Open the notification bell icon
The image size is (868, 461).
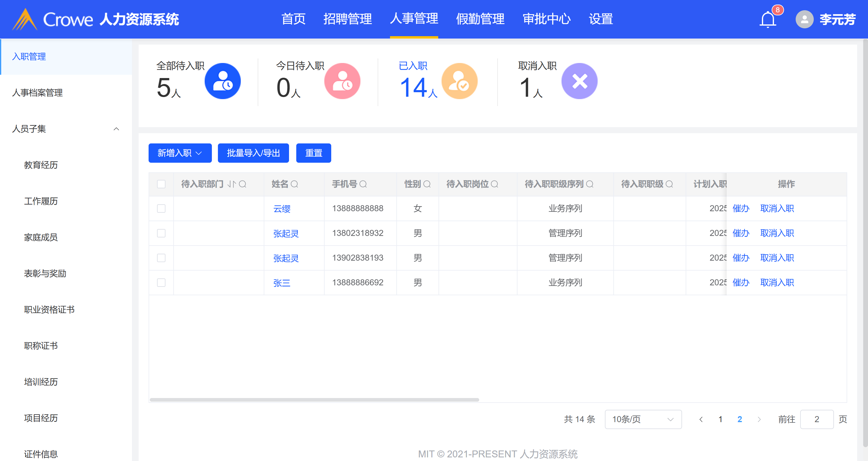[768, 19]
